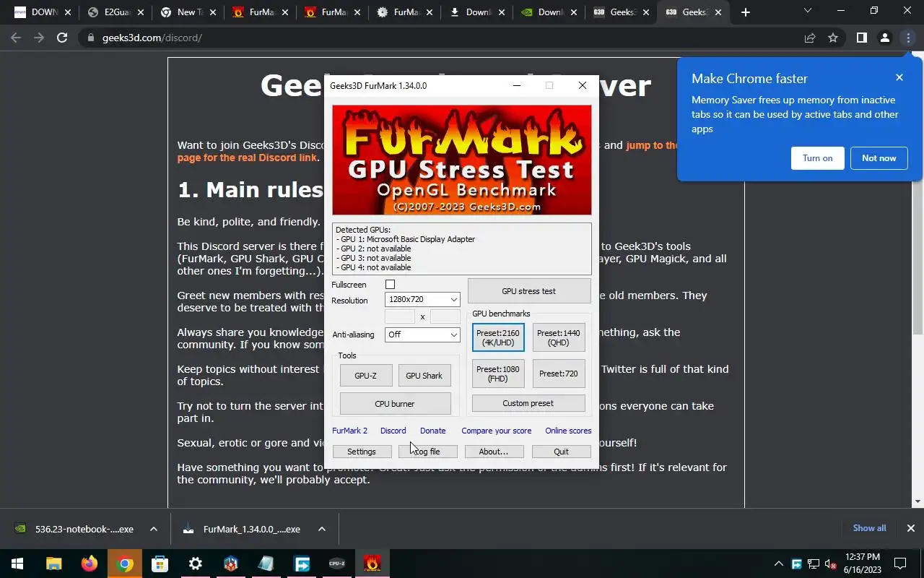Open CPU burner tool
Screen dimensions: 924x578
pyautogui.click(x=395, y=404)
